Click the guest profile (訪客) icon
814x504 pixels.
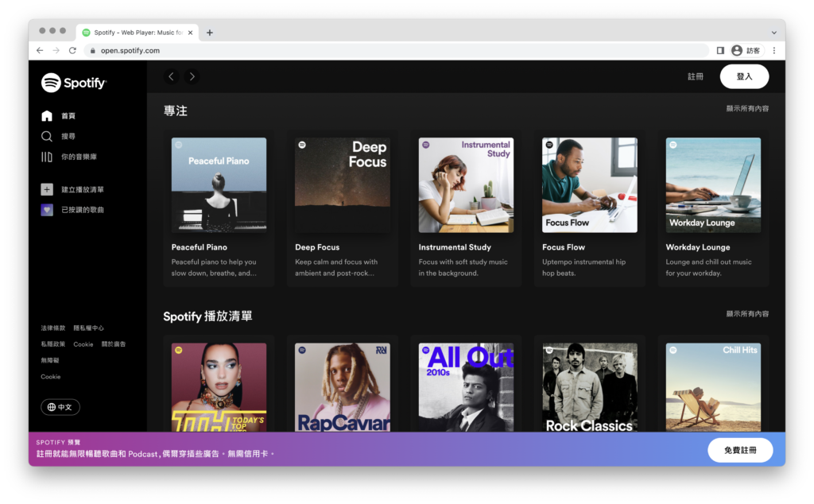[737, 50]
